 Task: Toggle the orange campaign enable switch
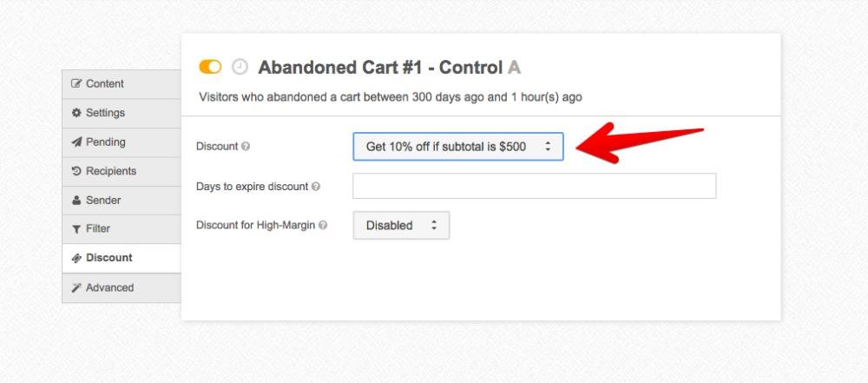(x=210, y=67)
